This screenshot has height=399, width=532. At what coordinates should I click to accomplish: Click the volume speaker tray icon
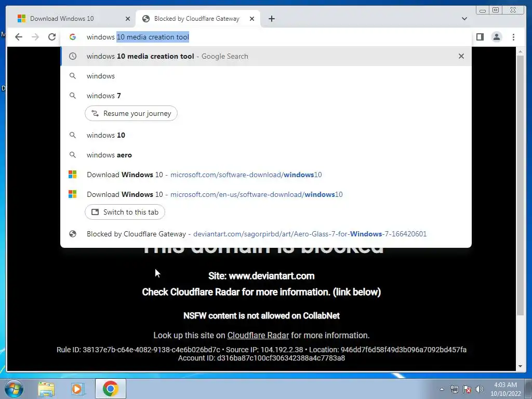(x=479, y=389)
